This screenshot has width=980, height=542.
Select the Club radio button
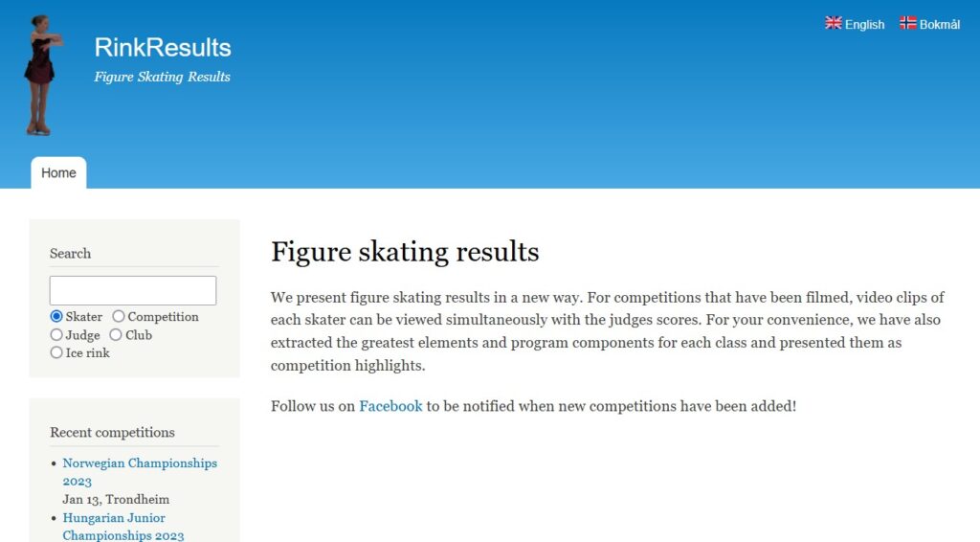[x=116, y=334]
